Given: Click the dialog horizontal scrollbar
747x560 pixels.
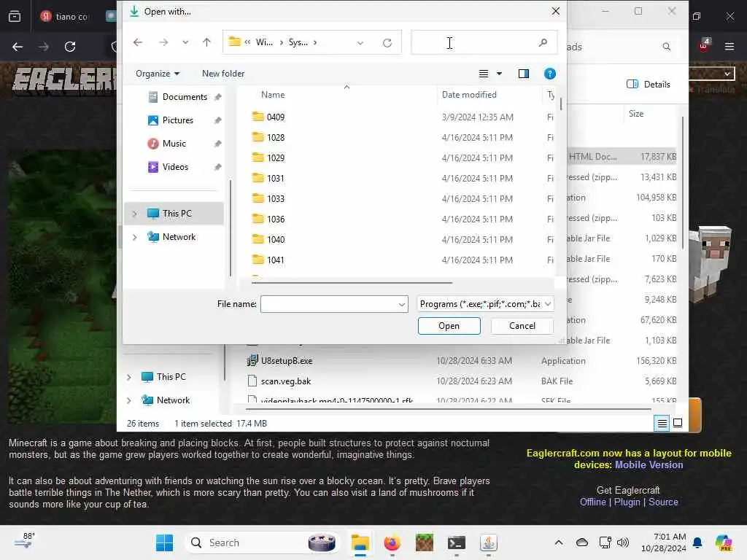Looking at the screenshot, I should tap(352, 283).
